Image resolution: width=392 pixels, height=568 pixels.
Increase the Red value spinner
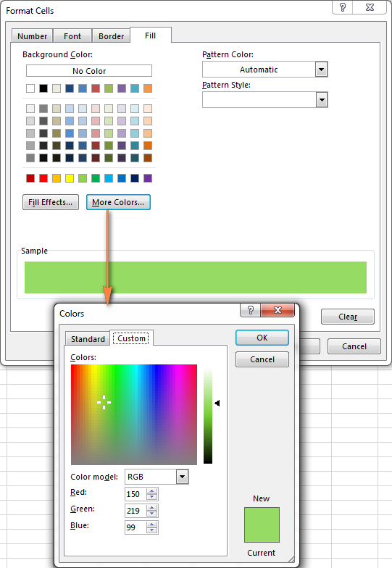click(x=152, y=491)
